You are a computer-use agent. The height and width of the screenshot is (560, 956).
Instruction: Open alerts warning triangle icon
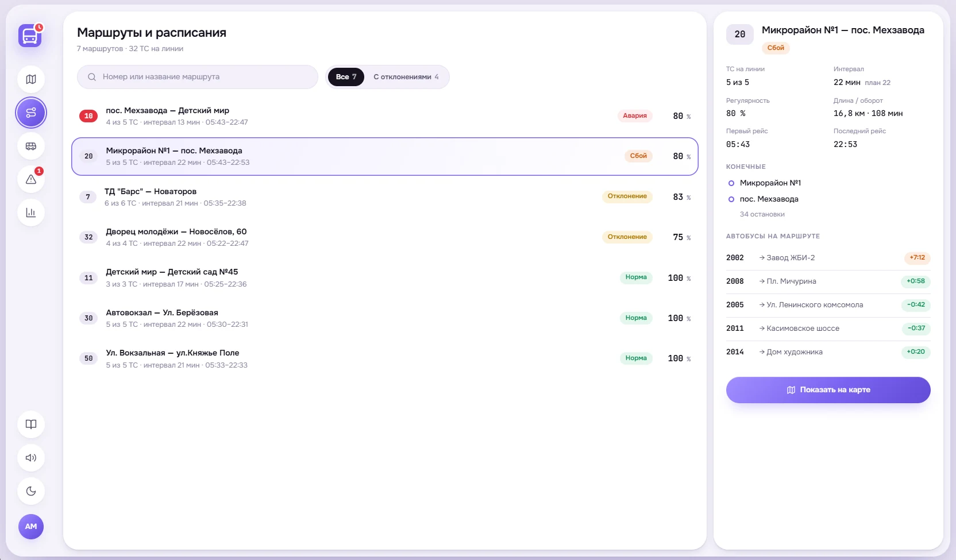(31, 179)
